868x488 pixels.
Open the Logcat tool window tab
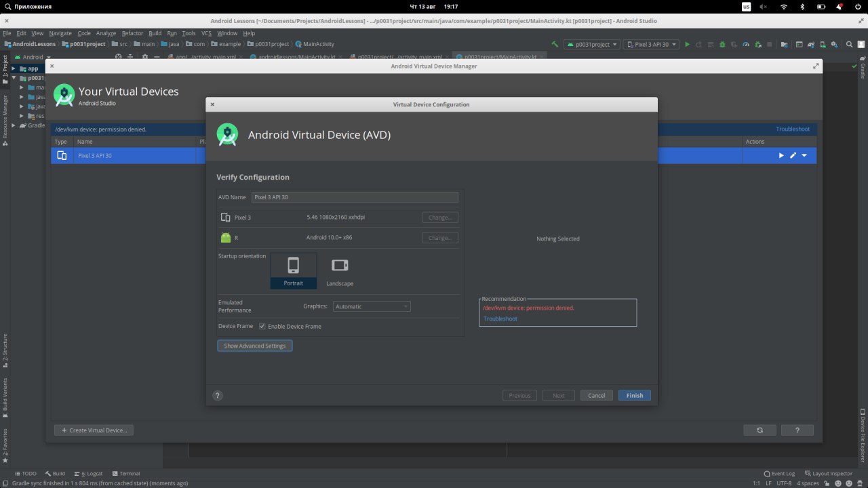pos(89,474)
